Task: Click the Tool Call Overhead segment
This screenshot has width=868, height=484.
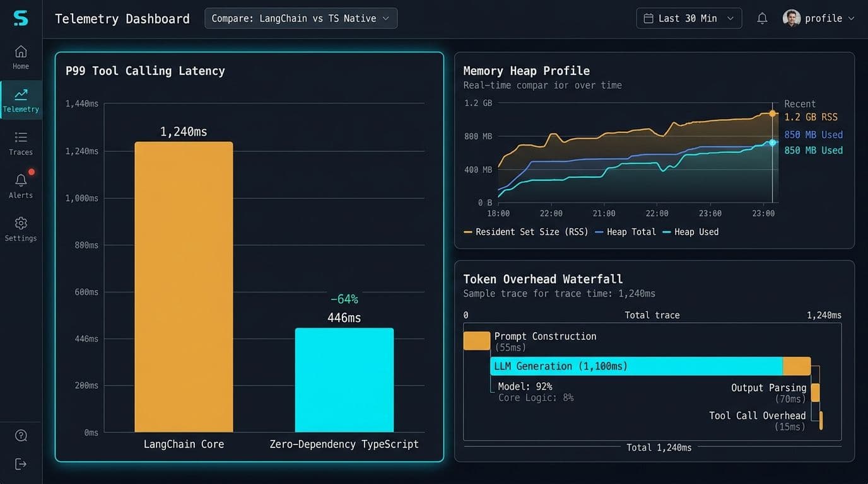Action: click(x=821, y=420)
